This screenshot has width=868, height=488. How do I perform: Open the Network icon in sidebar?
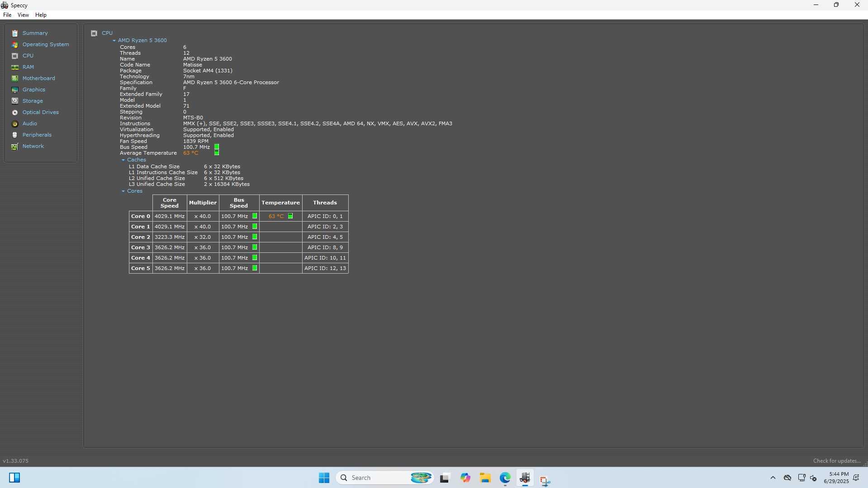(x=15, y=147)
